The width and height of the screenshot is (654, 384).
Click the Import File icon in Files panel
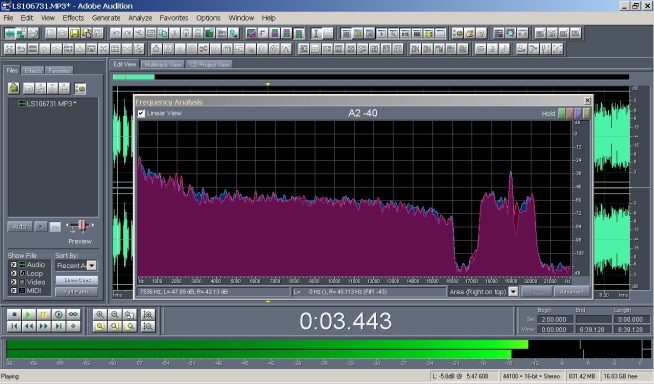(14, 88)
